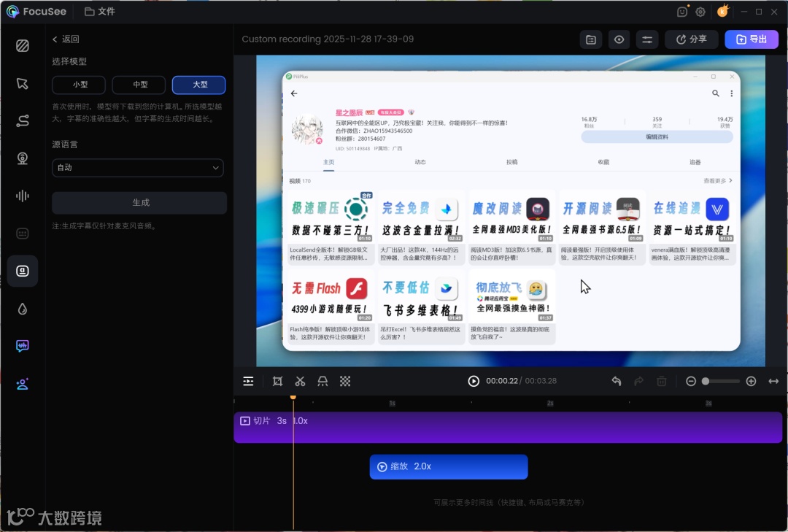The height and width of the screenshot is (532, 788).
Task: Click back arrow in preview window
Action: pyautogui.click(x=294, y=93)
